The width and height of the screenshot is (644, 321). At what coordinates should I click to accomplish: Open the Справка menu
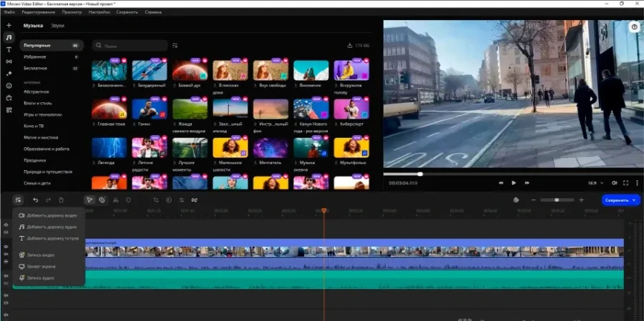click(153, 12)
